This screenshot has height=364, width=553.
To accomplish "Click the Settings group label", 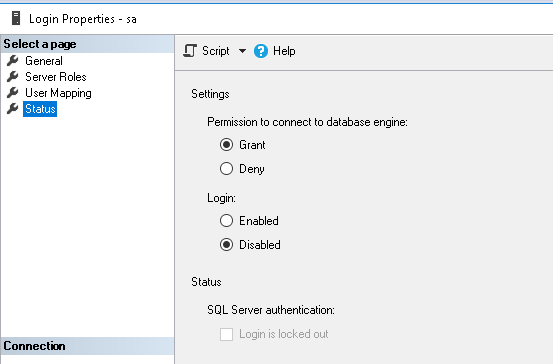I will pyautogui.click(x=210, y=94).
